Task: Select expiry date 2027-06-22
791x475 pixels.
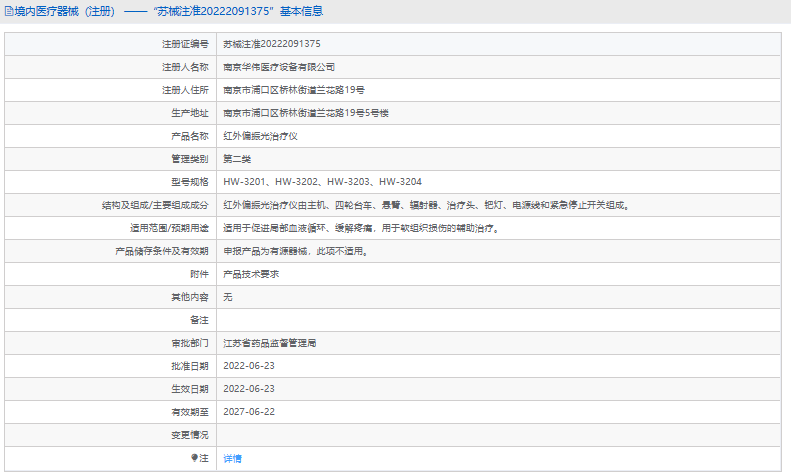Action: coord(249,411)
